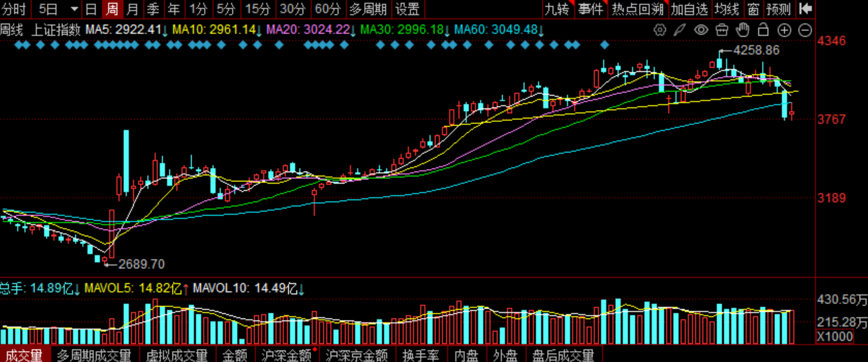Viewport: 868px width, 362px height.
Task: Open the 5日 period dropdown
Action: click(57, 9)
